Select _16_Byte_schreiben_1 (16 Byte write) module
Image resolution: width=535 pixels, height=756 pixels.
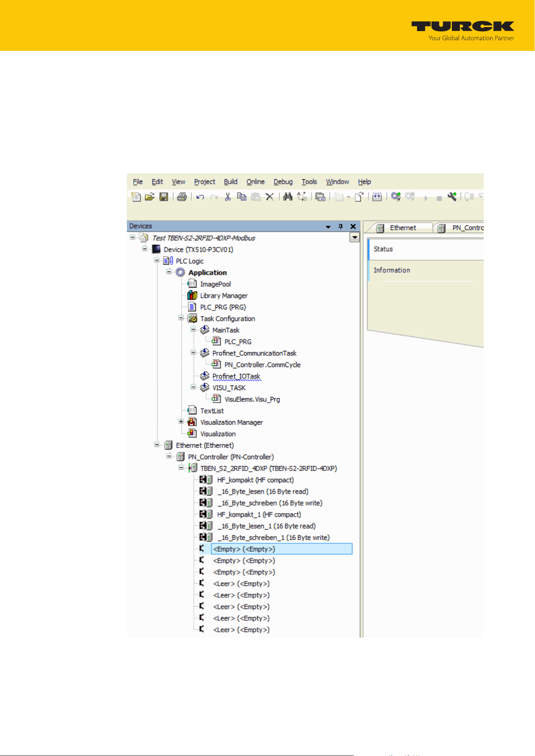point(274,538)
